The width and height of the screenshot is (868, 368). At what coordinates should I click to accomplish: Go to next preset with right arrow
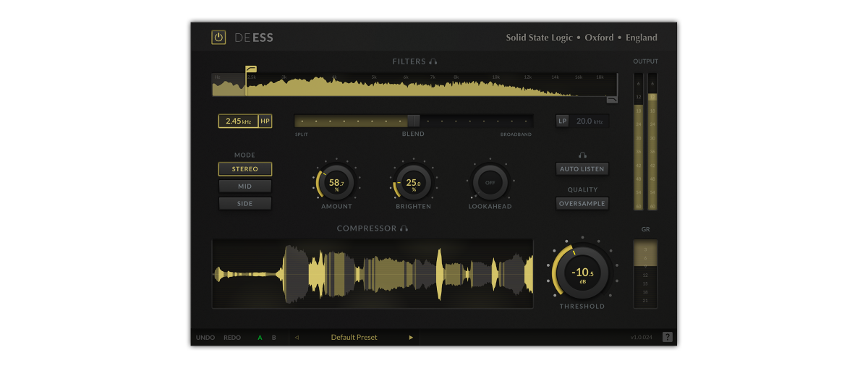click(411, 337)
